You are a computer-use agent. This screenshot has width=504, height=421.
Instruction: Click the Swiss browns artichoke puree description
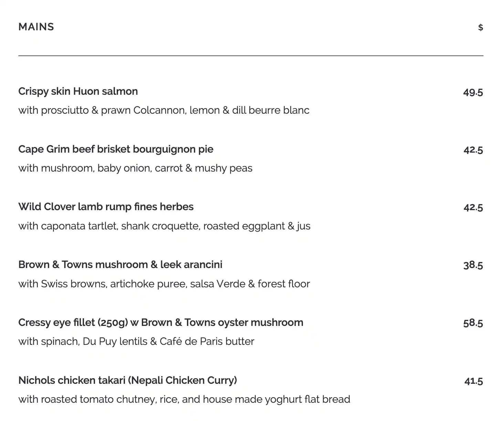point(164,284)
